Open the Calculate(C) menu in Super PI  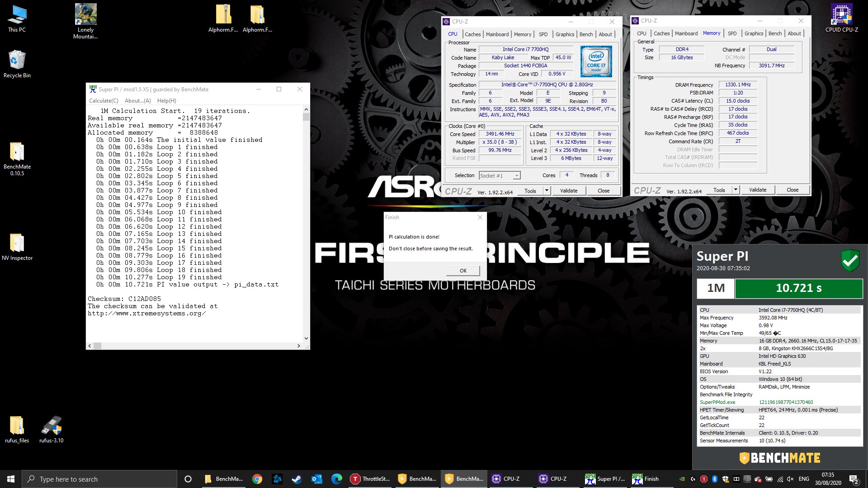pyautogui.click(x=104, y=101)
